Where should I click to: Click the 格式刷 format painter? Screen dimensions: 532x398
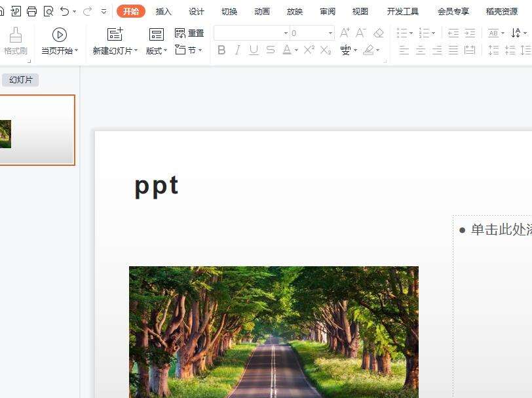tap(15, 41)
